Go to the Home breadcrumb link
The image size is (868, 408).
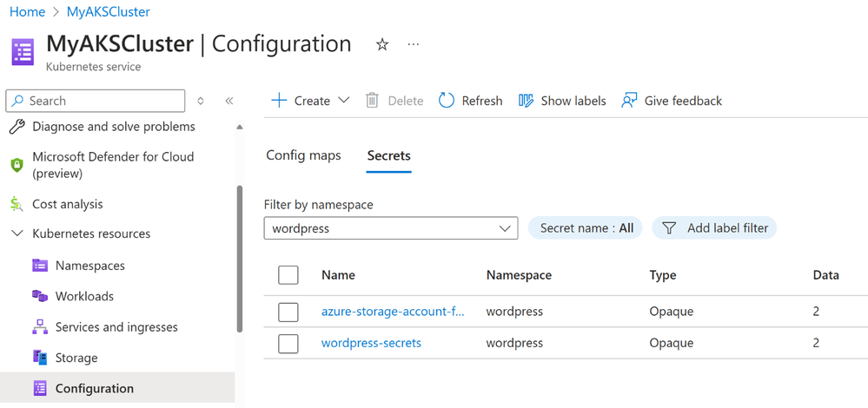tap(28, 11)
